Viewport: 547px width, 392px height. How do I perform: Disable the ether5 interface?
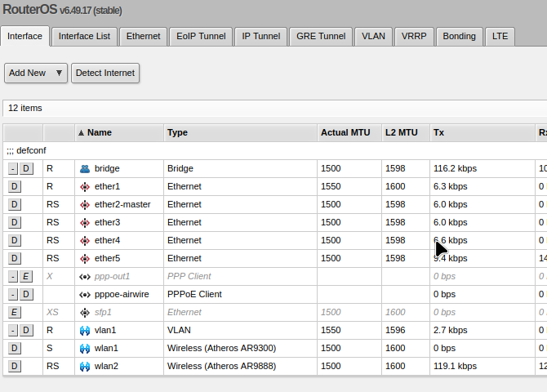coord(15,258)
